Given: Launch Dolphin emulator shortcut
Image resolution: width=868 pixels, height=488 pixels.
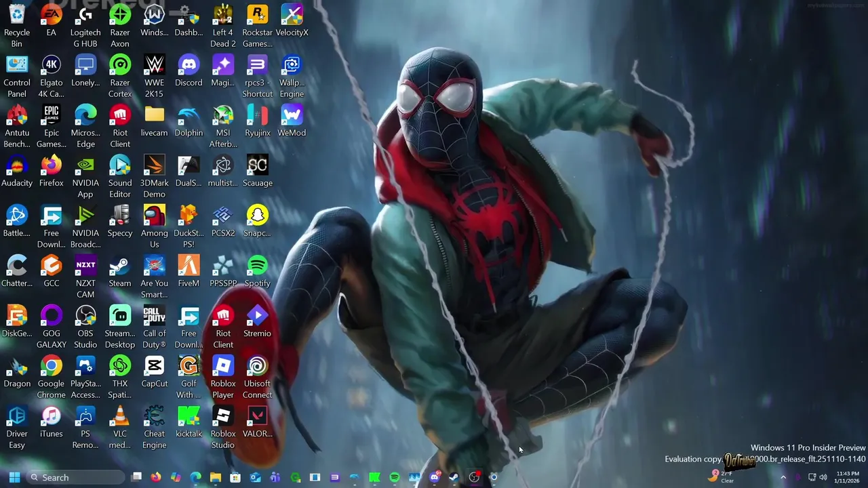Looking at the screenshot, I should point(189,121).
